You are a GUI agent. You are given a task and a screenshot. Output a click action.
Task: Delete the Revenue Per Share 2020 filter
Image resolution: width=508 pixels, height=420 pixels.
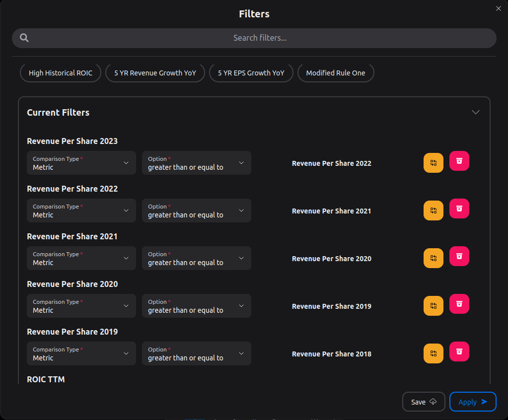tap(459, 304)
